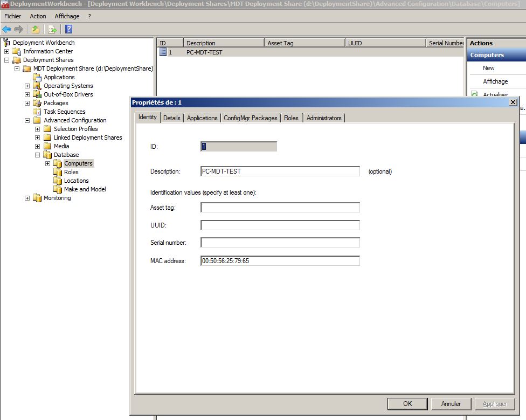Click the Export List toolbar icon
Viewport: 526px width, 420px height.
(52, 29)
